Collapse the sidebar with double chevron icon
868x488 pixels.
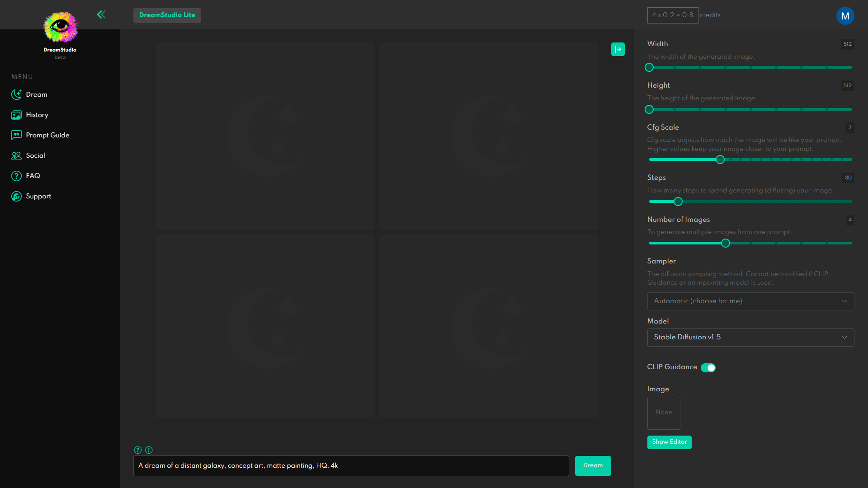point(101,14)
